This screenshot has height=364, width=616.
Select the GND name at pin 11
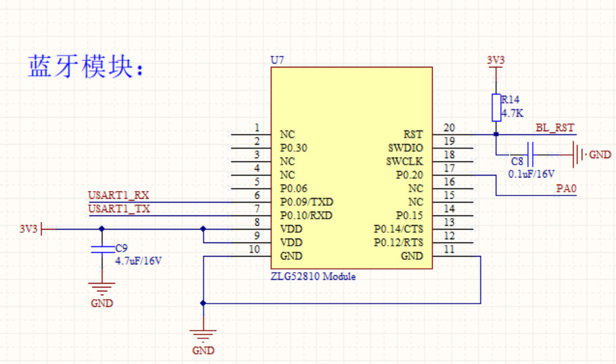[412, 256]
